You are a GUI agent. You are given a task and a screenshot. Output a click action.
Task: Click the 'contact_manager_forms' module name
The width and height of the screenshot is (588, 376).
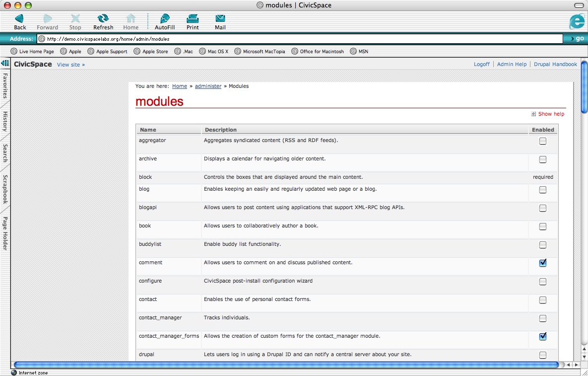169,336
